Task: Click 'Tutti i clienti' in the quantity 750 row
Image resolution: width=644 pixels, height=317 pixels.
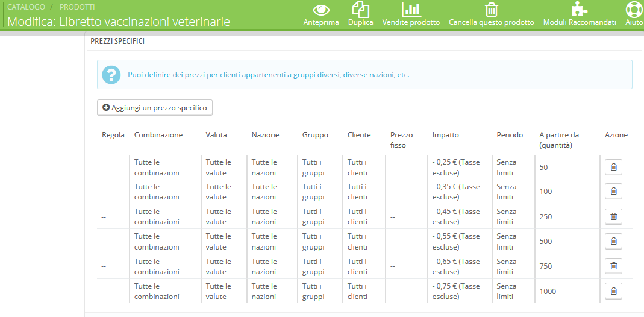Action: coord(357,266)
